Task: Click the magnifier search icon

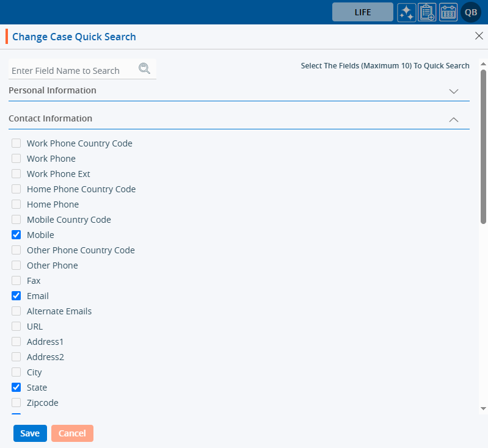Action: coord(144,68)
